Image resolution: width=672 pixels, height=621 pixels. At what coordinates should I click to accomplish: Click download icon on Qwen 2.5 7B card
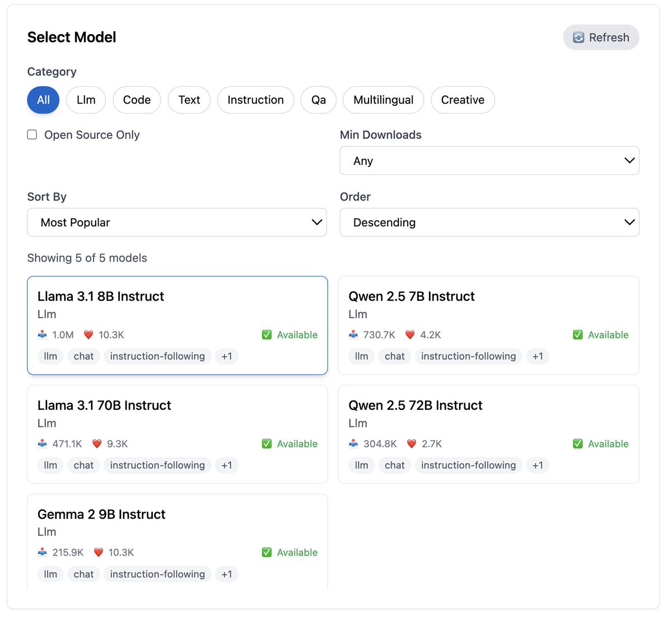(x=353, y=335)
